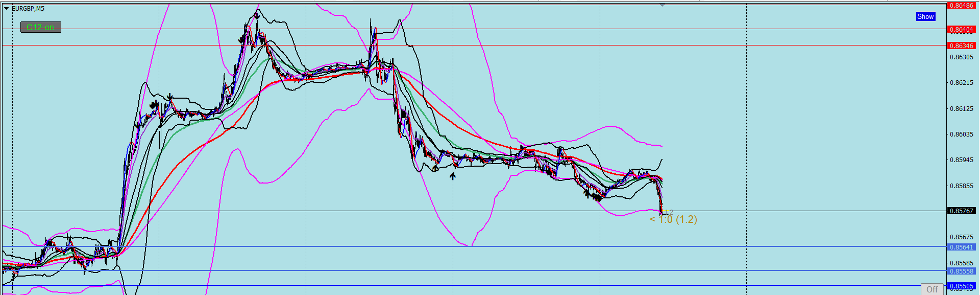This screenshot has width=980, height=295.
Task: Open the chart menu triangle beside EURGBP,M5
Action: point(6,9)
